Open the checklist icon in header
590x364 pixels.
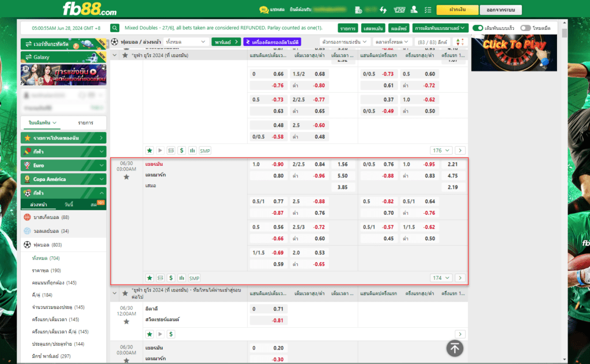(428, 10)
